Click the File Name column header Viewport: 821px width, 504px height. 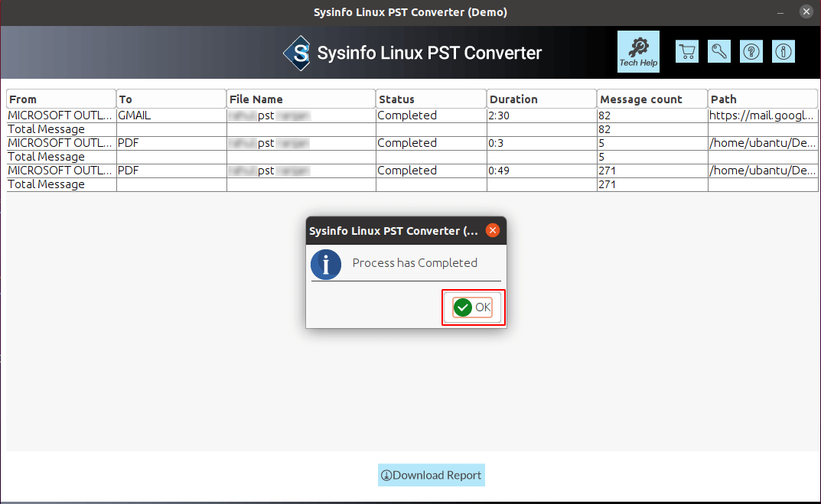click(x=301, y=99)
